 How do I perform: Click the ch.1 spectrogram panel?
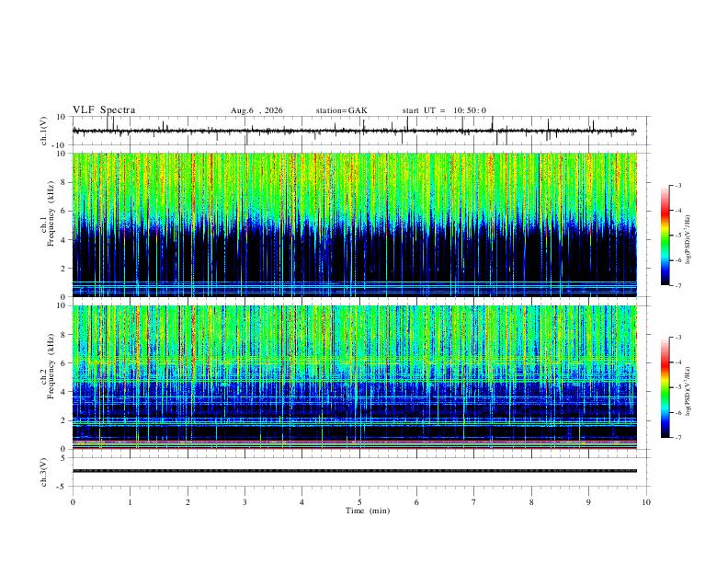coord(354,224)
